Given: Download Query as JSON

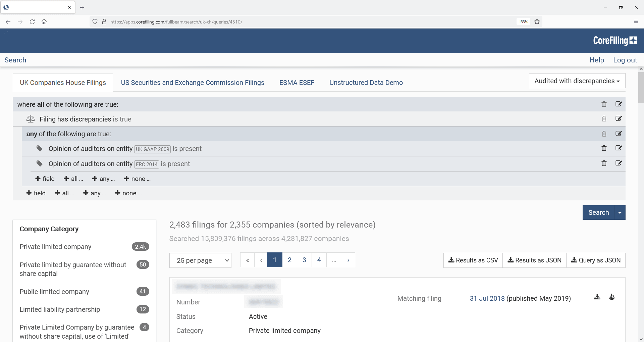Looking at the screenshot, I should [x=596, y=260].
